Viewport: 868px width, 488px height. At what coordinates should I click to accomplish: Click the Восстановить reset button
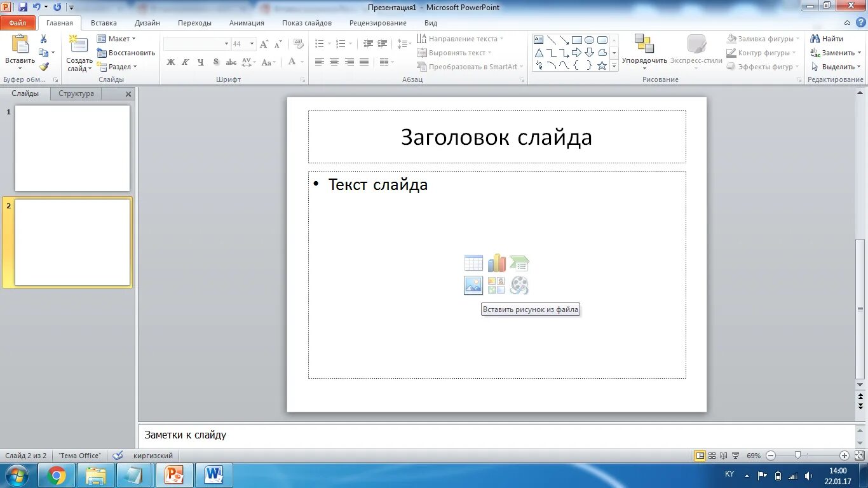[x=126, y=53]
